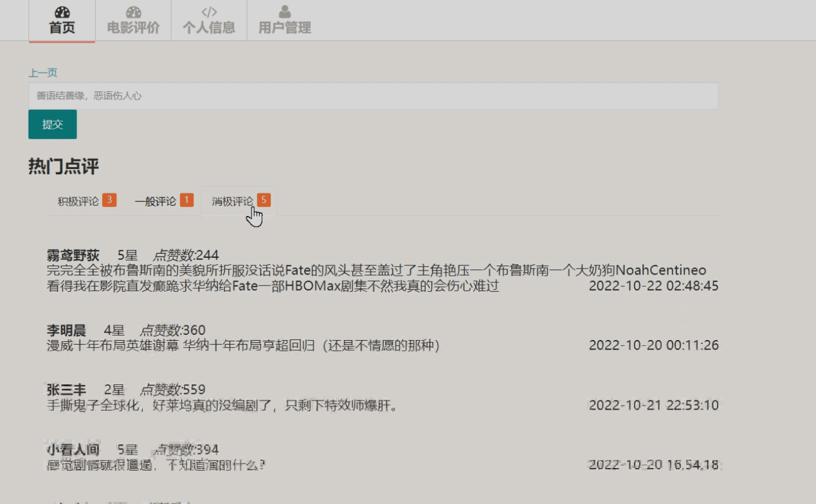Click the code icon above 个人信息

(x=209, y=12)
